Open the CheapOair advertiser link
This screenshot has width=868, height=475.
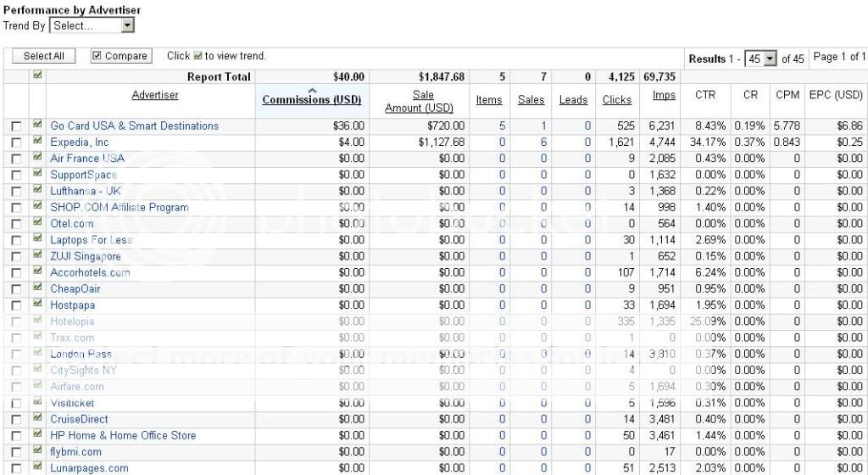tap(75, 289)
